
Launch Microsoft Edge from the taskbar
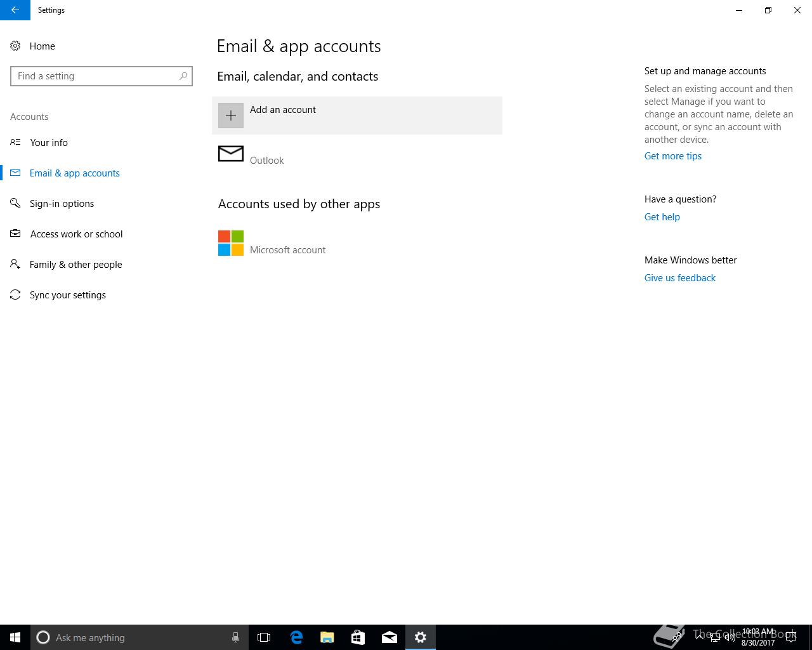pos(296,637)
